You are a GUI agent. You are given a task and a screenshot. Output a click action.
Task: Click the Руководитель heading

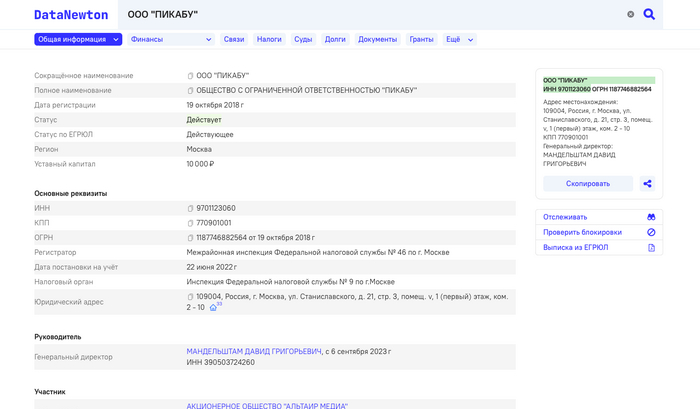point(58,337)
